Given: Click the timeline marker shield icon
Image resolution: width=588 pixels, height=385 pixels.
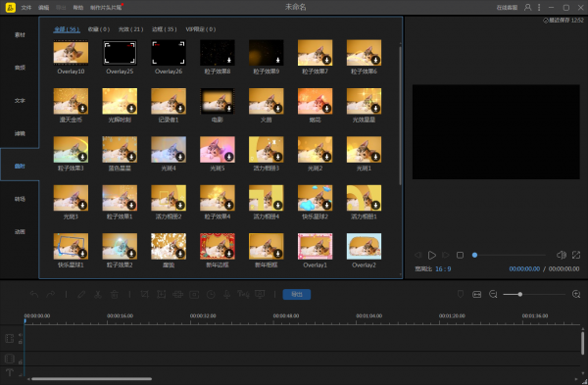Looking at the screenshot, I should [x=461, y=294].
